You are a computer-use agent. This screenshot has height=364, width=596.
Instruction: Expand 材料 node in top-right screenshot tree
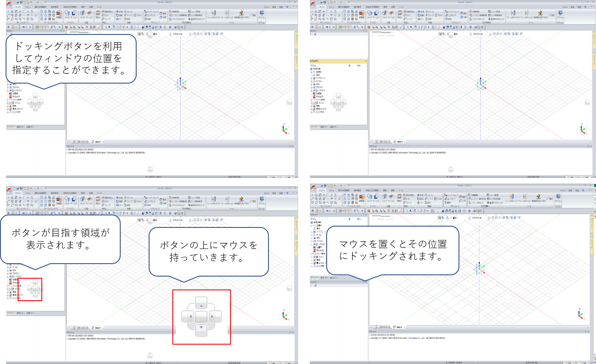pos(312,84)
